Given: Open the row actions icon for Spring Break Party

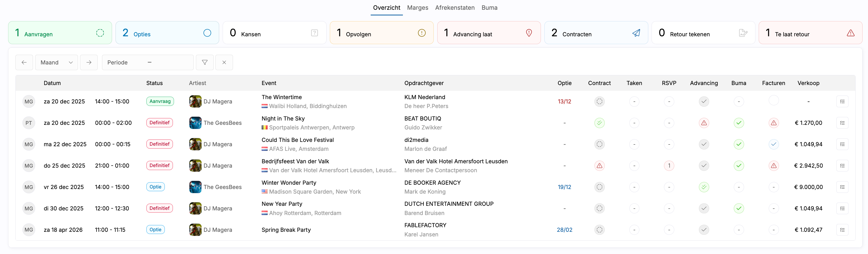Looking at the screenshot, I should pyautogui.click(x=842, y=230).
